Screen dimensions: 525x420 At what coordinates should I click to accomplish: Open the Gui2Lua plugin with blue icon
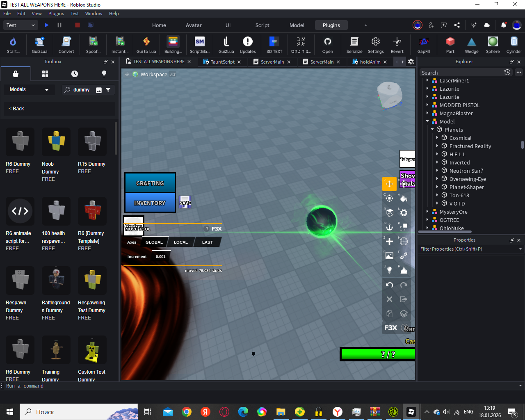[x=39, y=45]
